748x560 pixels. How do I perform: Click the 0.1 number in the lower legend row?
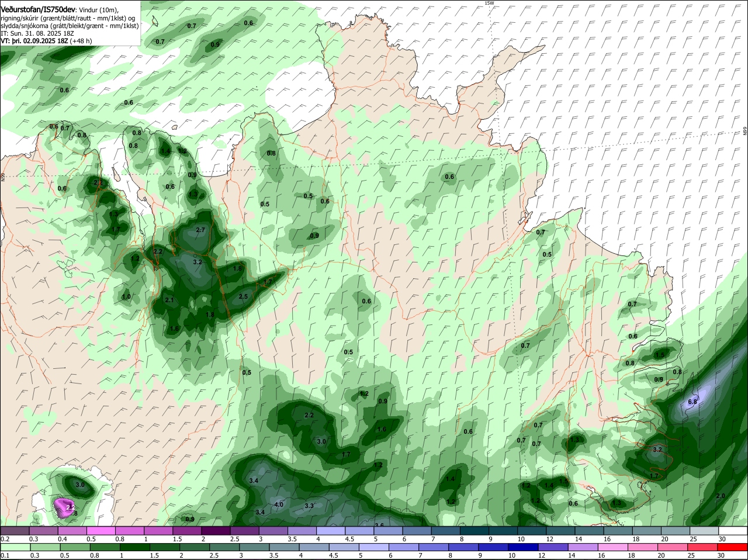point(5,555)
